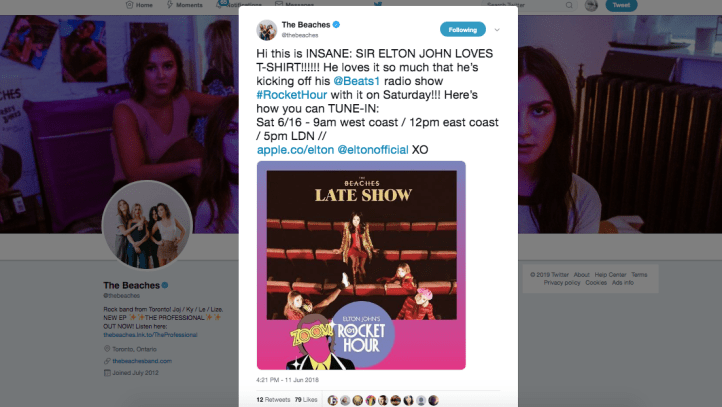Follow the apple.co/elton link
Screen dimensions: 722x407
point(295,150)
